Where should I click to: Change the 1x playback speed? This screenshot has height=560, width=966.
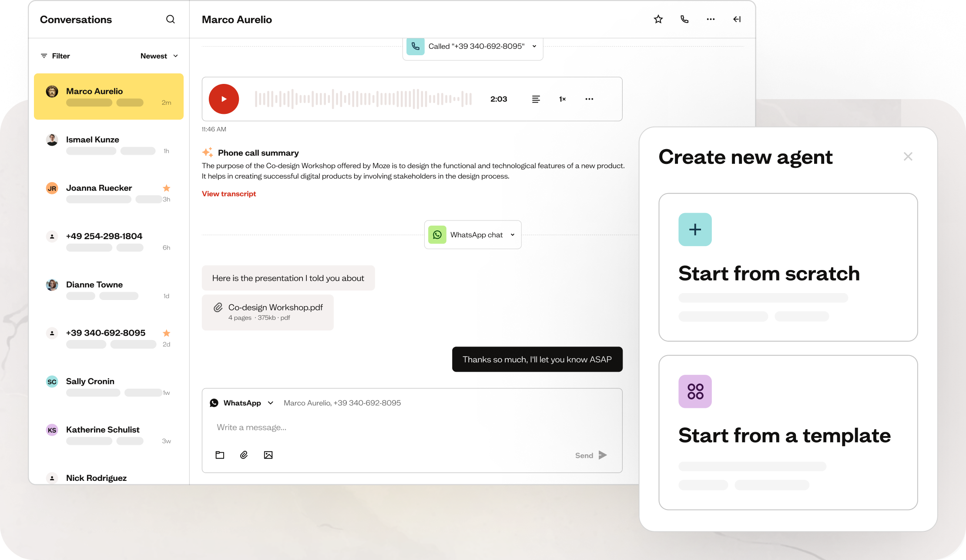562,99
